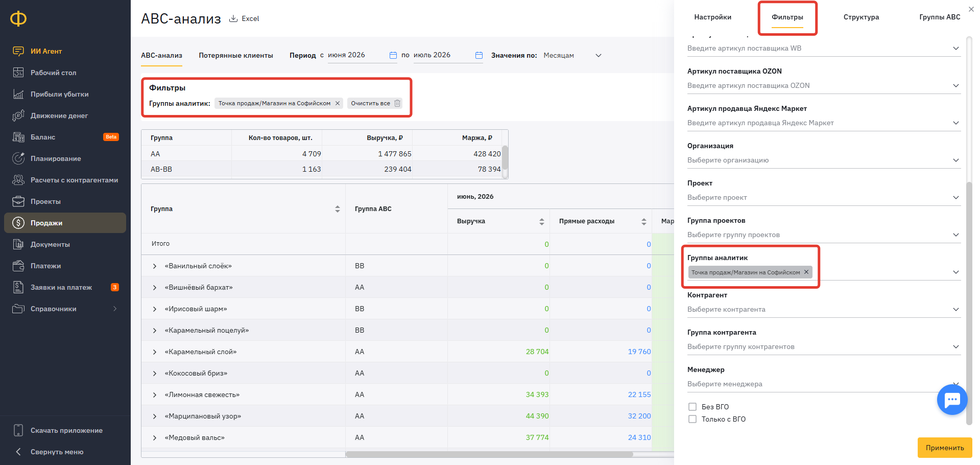Open calendar for period end date
This screenshot has height=465, width=980.
[x=479, y=55]
